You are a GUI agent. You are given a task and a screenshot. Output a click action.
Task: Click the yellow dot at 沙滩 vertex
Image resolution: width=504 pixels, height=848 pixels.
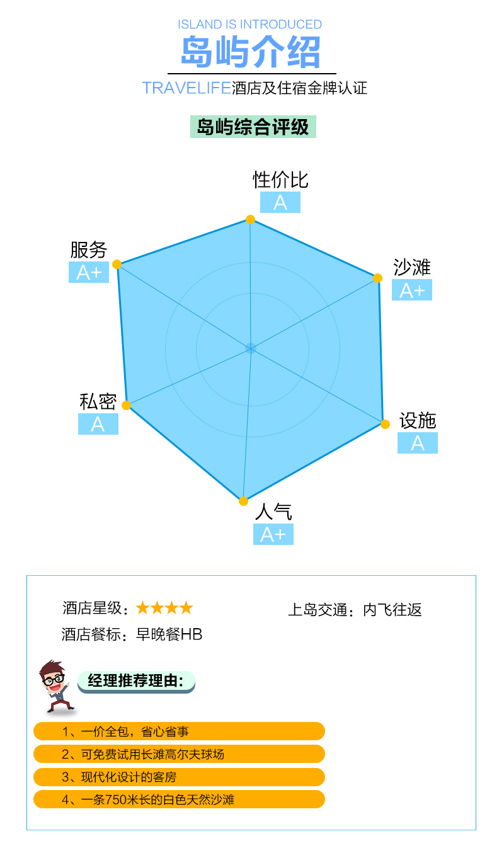pos(378,278)
